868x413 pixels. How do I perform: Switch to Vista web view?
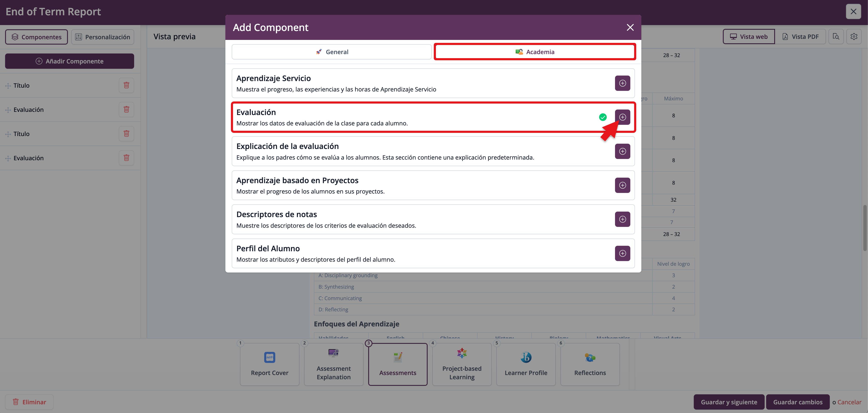click(748, 37)
